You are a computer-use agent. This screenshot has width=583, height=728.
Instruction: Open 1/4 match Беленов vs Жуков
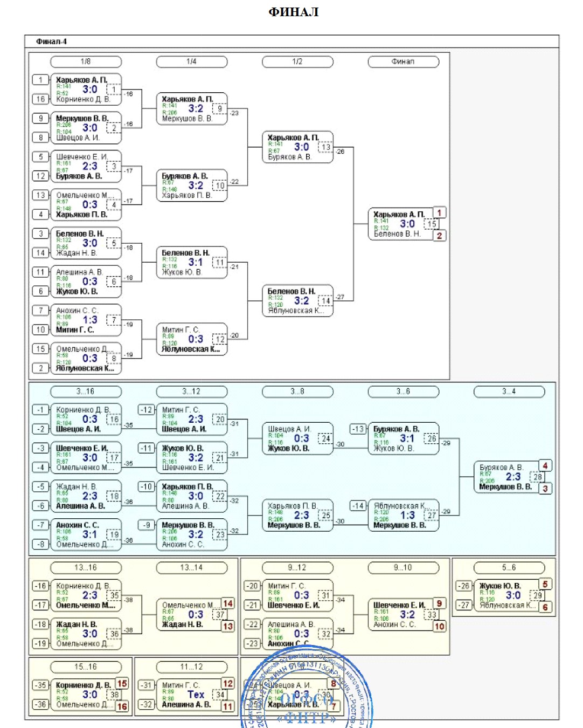tap(192, 263)
